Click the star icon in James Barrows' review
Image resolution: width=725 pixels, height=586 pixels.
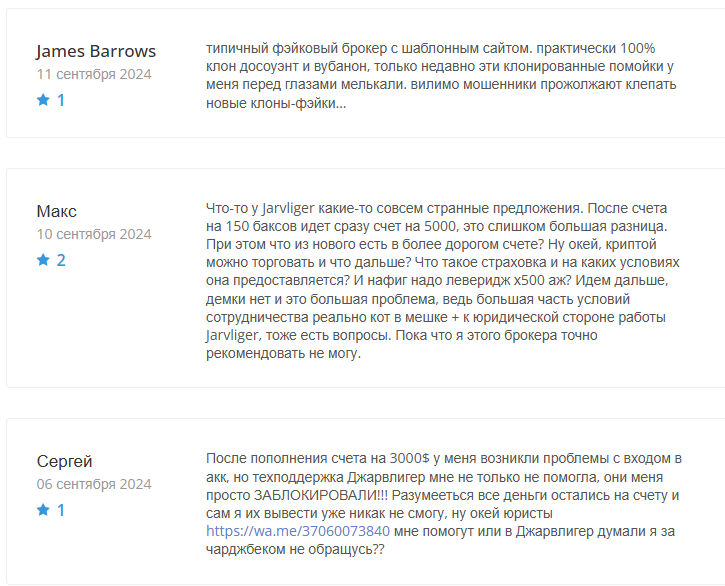point(43,99)
